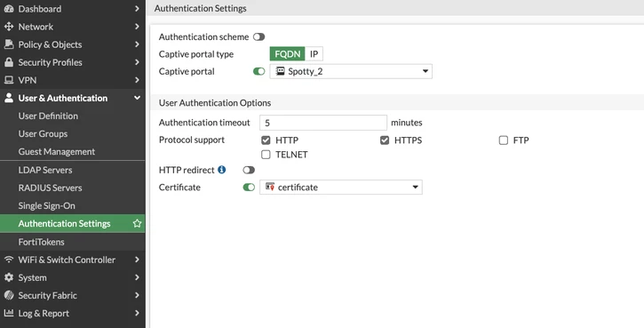Screen dimensions: 644x328
Task: Click the Policy & Objects icon
Action: click(9, 44)
